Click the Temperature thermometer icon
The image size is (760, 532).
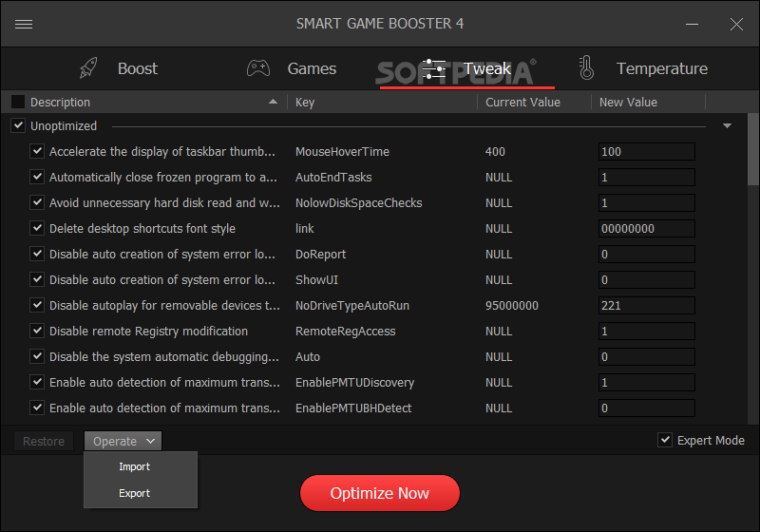click(x=586, y=67)
